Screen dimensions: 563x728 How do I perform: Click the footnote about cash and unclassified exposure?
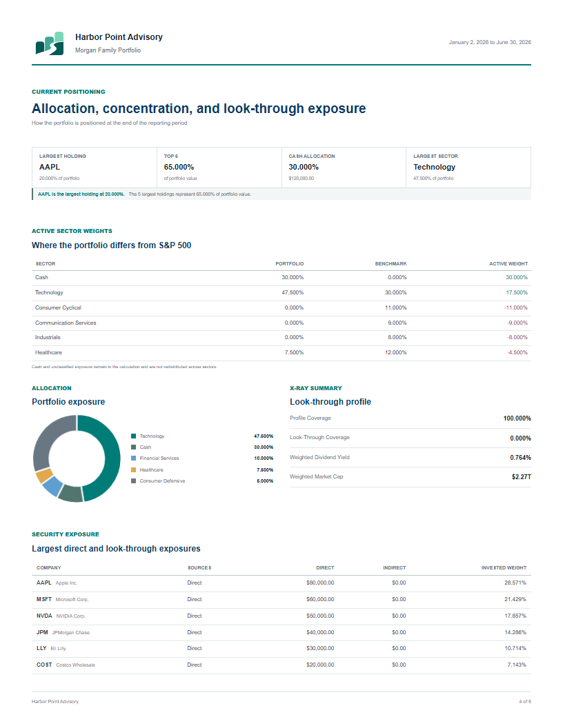(x=124, y=367)
